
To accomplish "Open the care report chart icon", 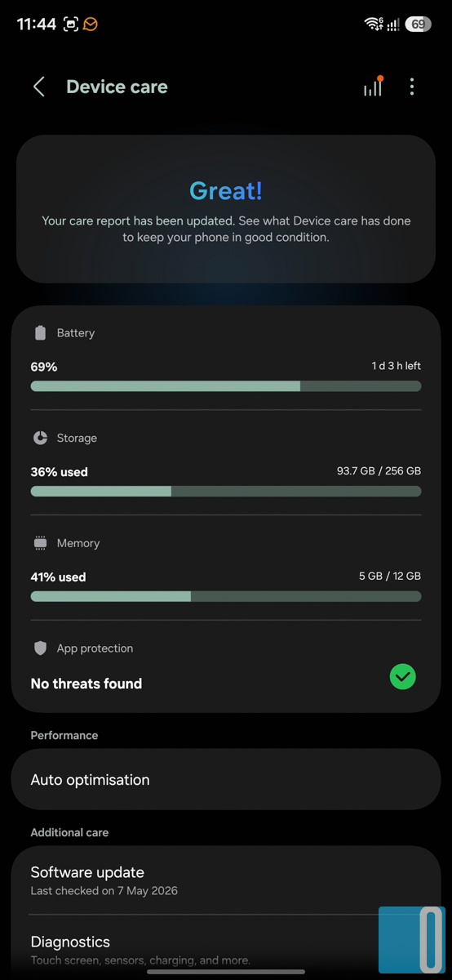I will [373, 87].
